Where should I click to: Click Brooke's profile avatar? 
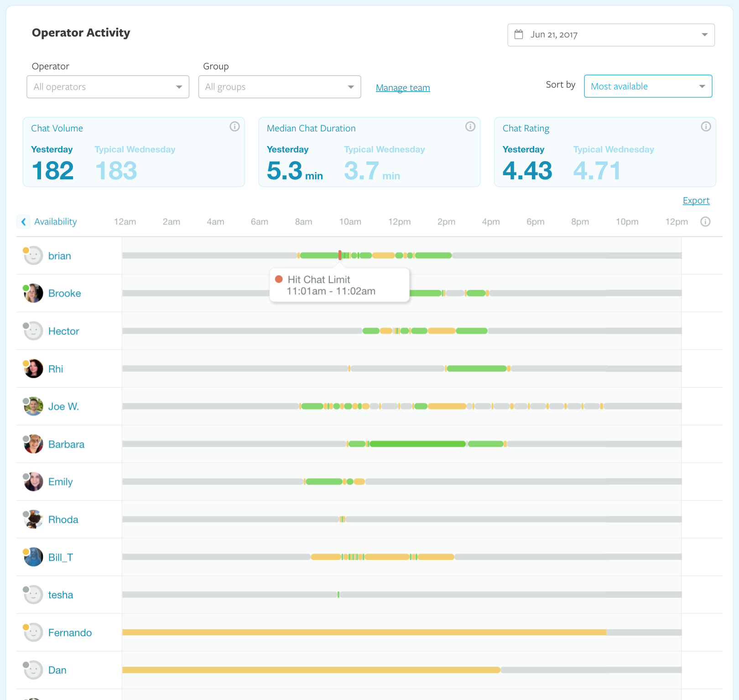(x=33, y=293)
